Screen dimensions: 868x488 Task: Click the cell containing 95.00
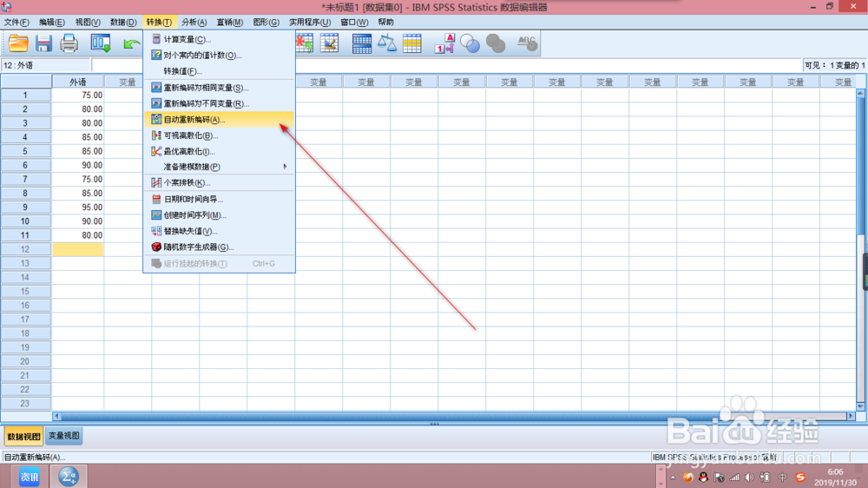[78, 208]
